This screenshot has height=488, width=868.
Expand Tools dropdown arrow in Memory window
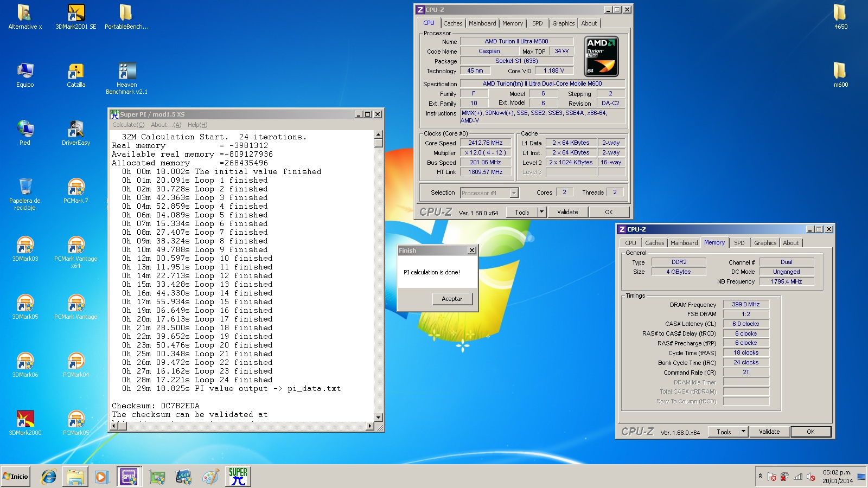click(x=744, y=432)
